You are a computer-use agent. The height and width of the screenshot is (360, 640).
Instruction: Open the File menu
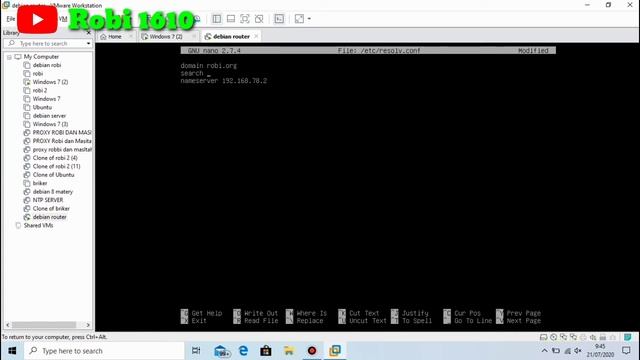(x=11, y=19)
